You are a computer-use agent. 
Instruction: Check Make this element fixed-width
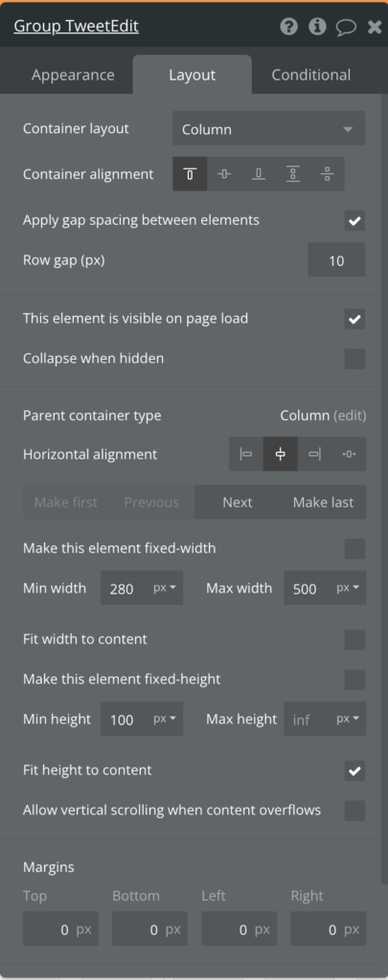(x=354, y=548)
